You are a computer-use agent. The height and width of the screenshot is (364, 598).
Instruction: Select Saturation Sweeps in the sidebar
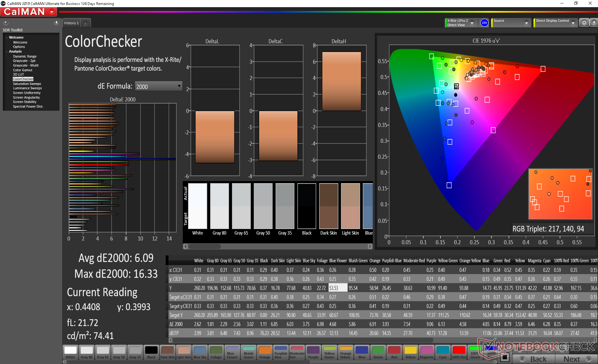pyautogui.click(x=27, y=84)
